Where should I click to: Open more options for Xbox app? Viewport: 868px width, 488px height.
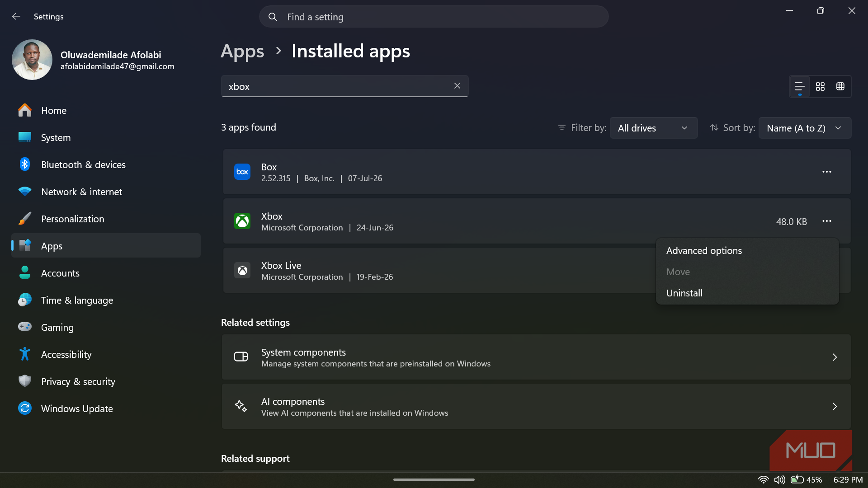pos(827,221)
